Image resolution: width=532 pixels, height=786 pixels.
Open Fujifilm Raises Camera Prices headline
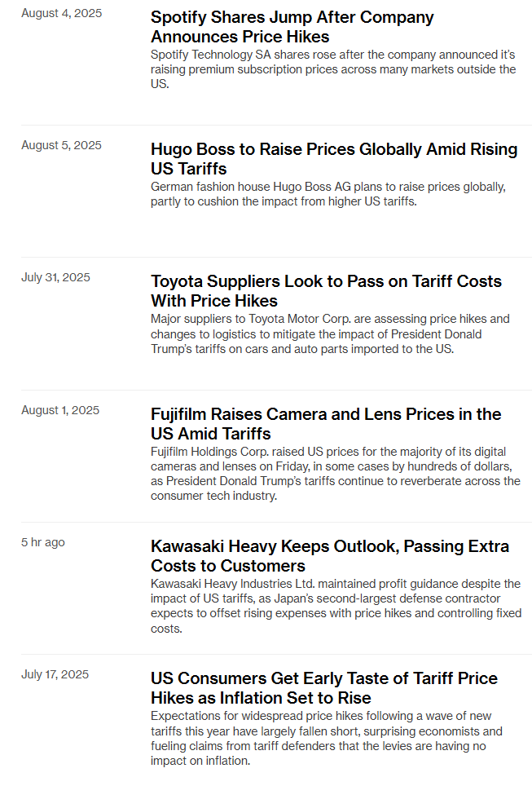point(326,424)
